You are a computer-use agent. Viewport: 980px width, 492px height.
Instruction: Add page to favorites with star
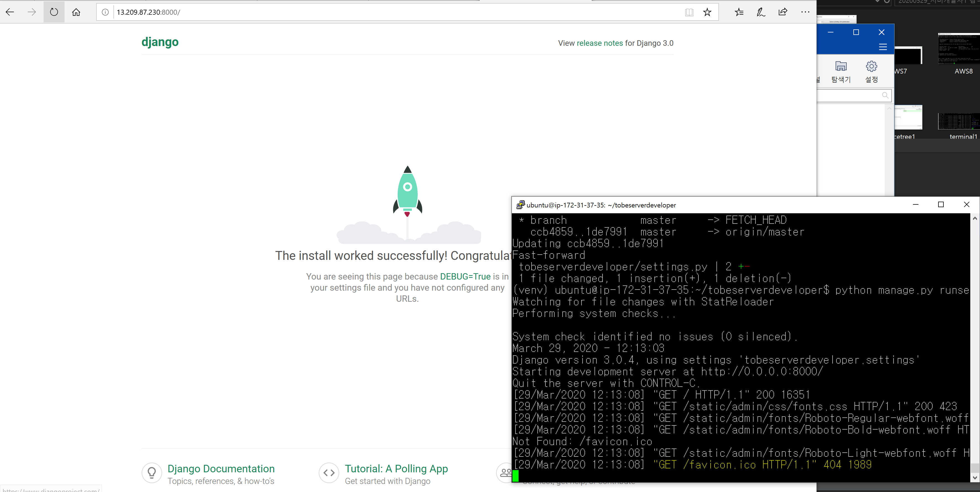707,12
